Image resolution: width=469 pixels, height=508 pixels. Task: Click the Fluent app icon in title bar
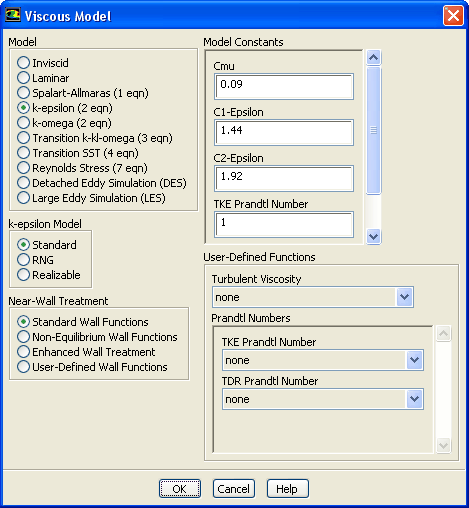coord(13,15)
